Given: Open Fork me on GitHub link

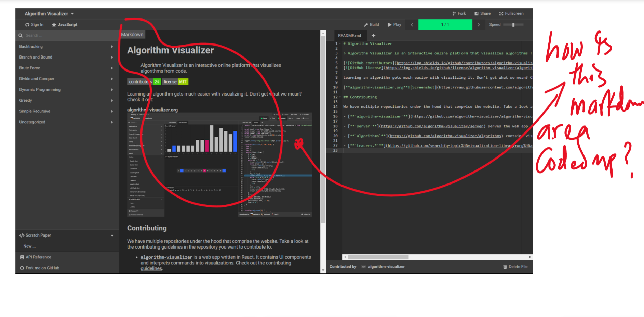Looking at the screenshot, I should tap(67, 268).
